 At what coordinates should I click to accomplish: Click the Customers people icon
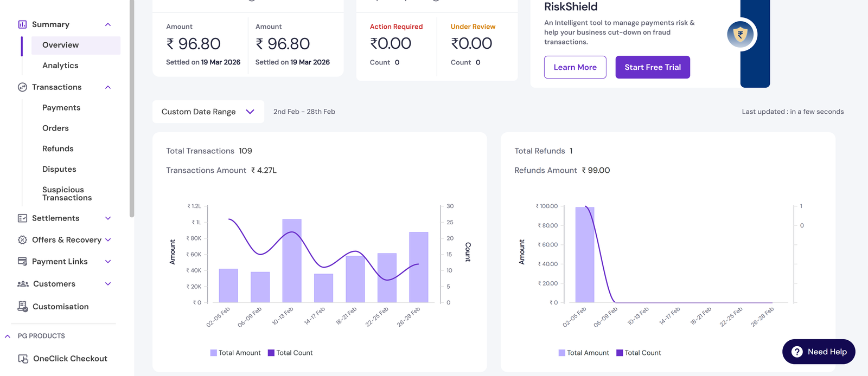(x=23, y=284)
